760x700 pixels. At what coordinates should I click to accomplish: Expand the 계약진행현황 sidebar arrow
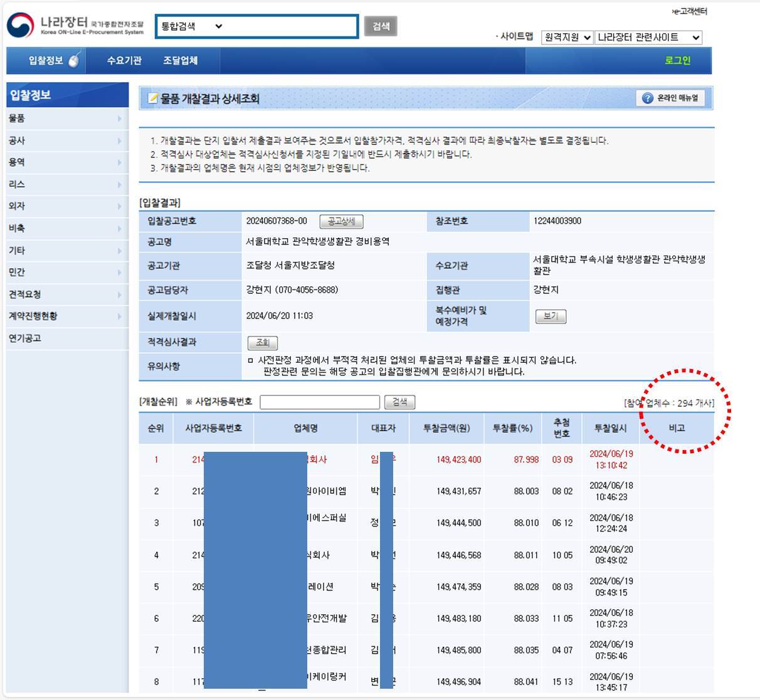(119, 316)
